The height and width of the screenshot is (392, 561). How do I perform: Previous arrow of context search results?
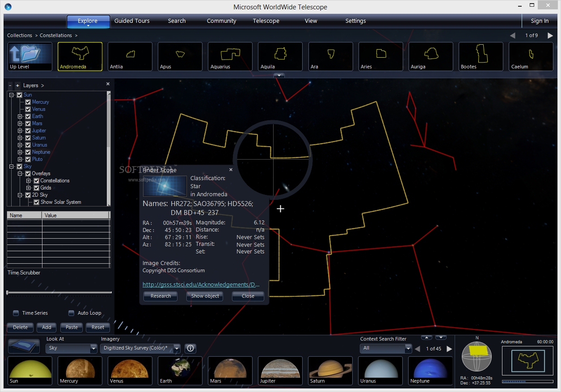click(418, 349)
